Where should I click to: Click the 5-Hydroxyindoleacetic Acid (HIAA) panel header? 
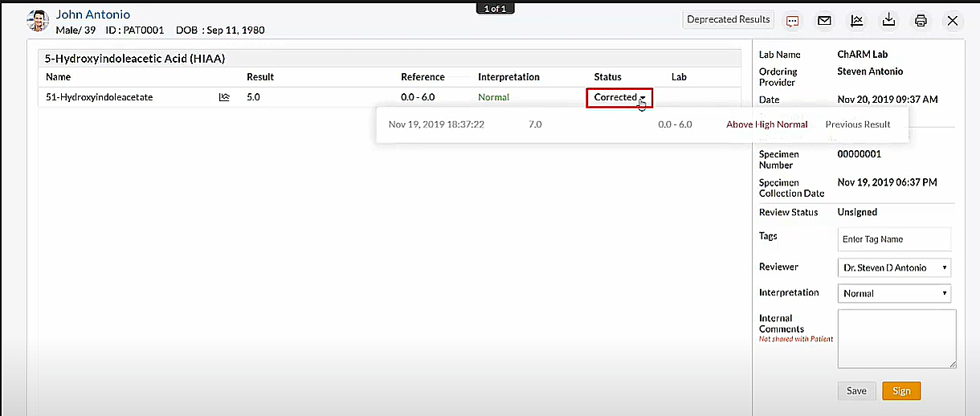tap(135, 59)
